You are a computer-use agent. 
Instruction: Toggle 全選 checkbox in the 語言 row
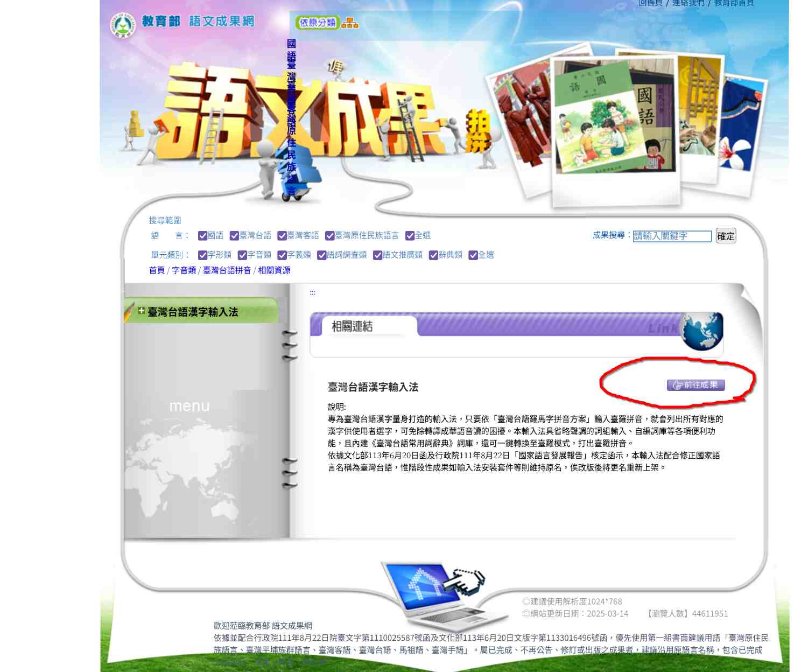410,236
